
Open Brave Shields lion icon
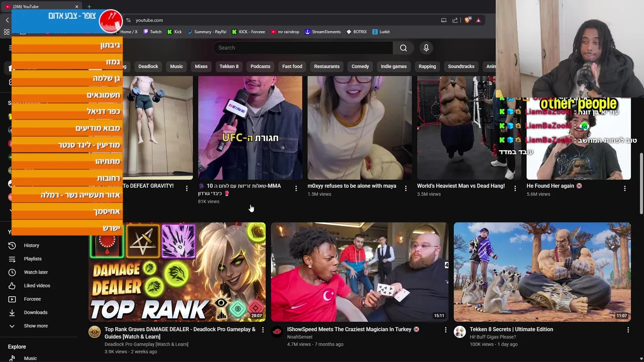coord(467,20)
